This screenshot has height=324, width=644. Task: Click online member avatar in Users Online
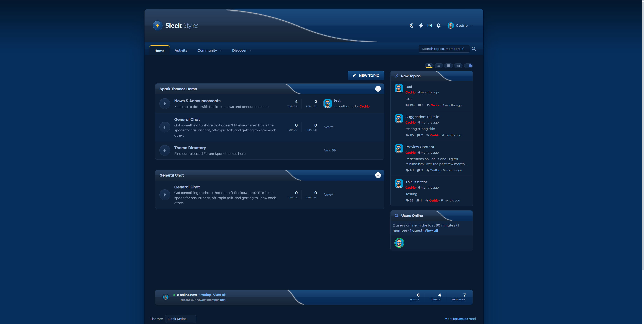tap(399, 243)
